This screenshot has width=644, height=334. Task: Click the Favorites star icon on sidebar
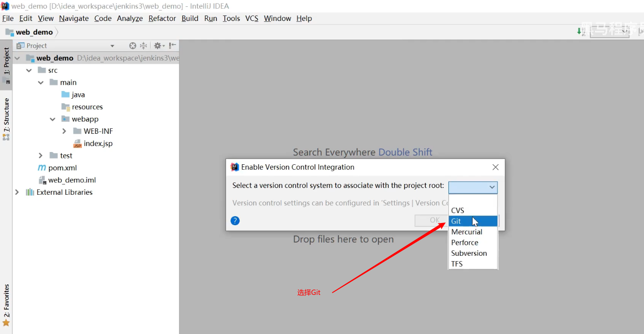click(x=6, y=323)
